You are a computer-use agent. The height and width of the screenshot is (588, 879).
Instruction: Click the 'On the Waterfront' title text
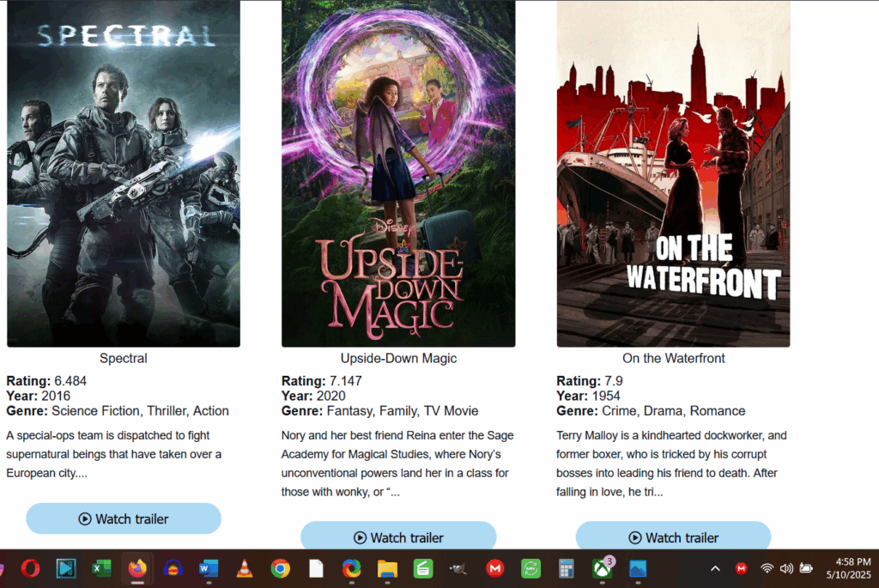673,358
